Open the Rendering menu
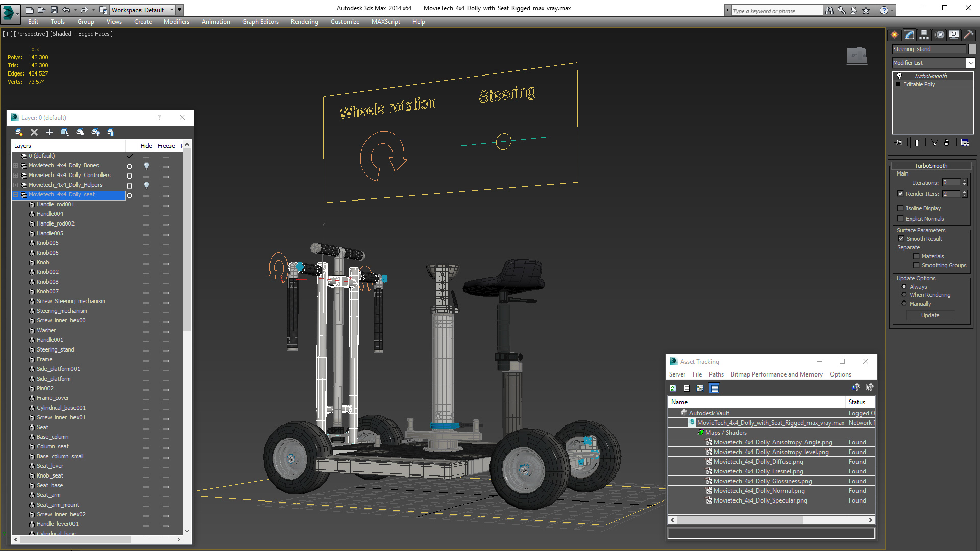 tap(305, 22)
